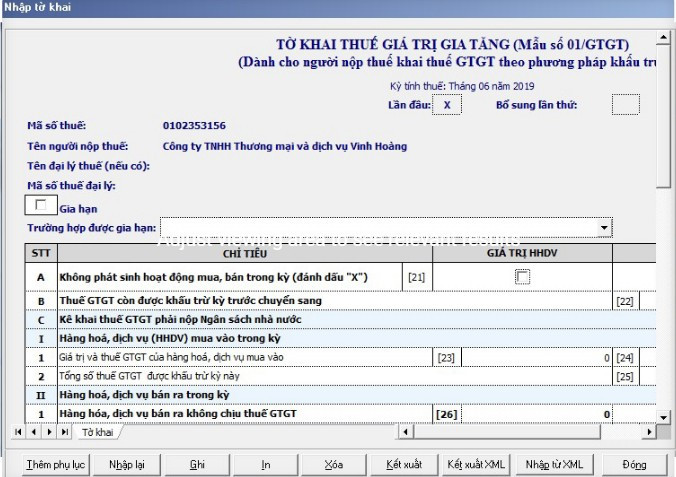The image size is (676, 477).
Task: Click Xóa button
Action: (334, 464)
